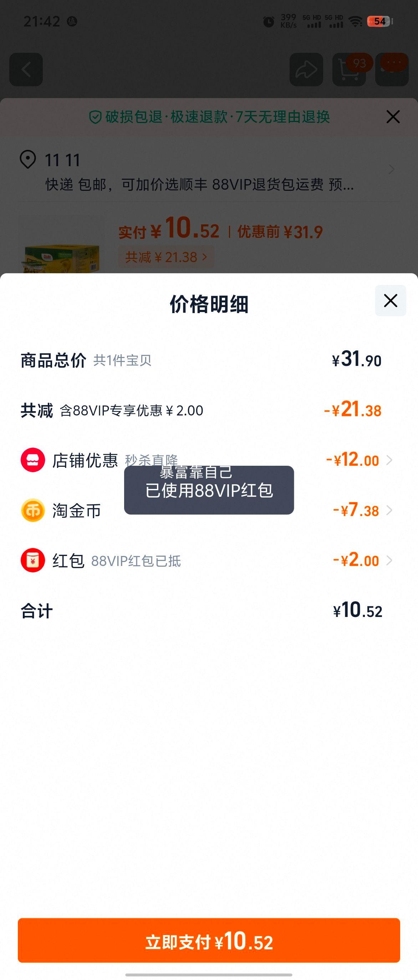Tap the 已使用88VIP红包 toast message
This screenshot has width=418, height=980.
[209, 490]
